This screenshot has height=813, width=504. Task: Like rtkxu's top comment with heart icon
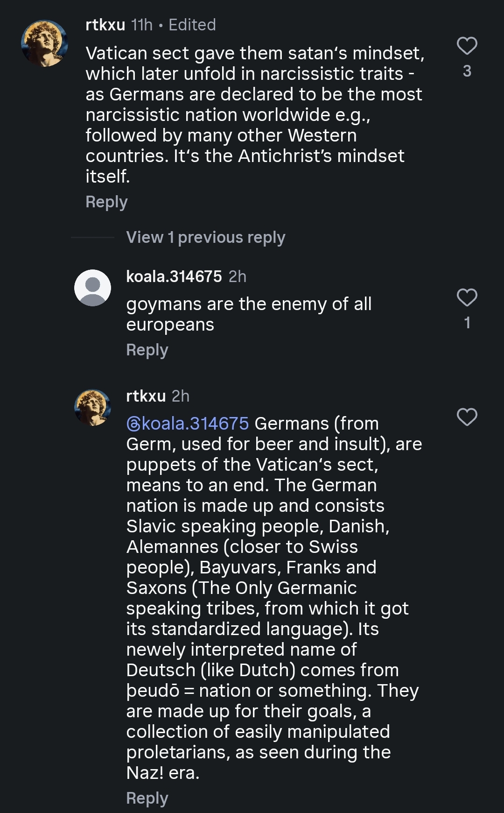[467, 46]
